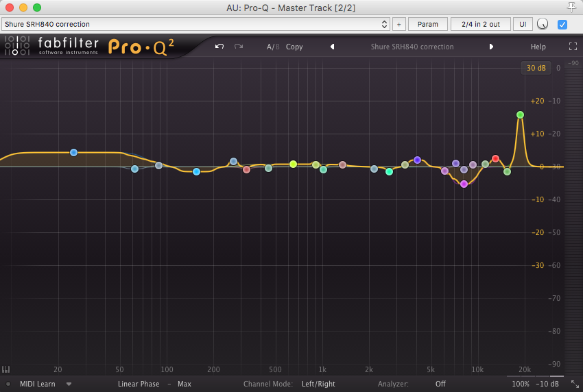Viewport: 583px width, 392px height.
Task: Click the +20 gain scale label
Action: pyautogui.click(x=537, y=101)
